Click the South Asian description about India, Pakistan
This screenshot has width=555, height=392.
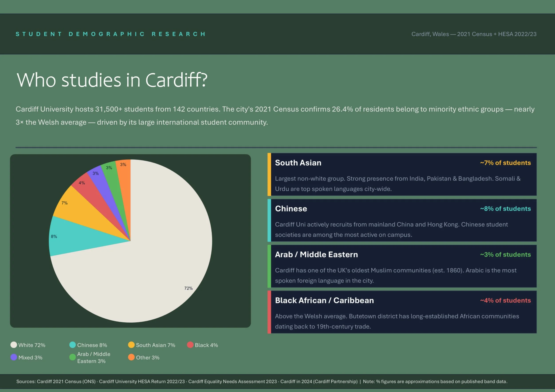[x=398, y=184]
